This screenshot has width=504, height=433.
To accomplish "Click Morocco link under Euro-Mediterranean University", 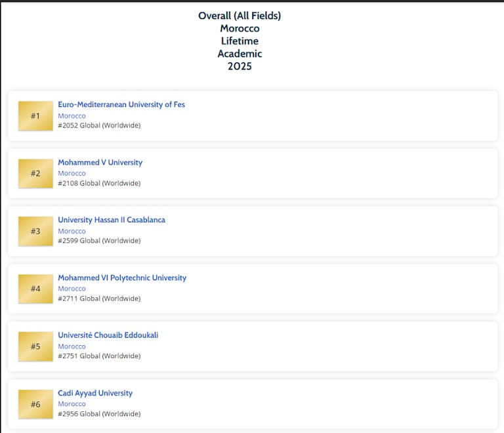I will 72,115.
